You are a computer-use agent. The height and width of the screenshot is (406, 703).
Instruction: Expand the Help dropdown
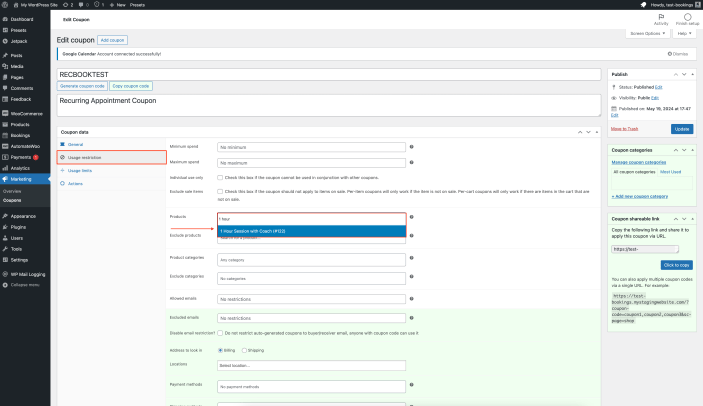[684, 34]
